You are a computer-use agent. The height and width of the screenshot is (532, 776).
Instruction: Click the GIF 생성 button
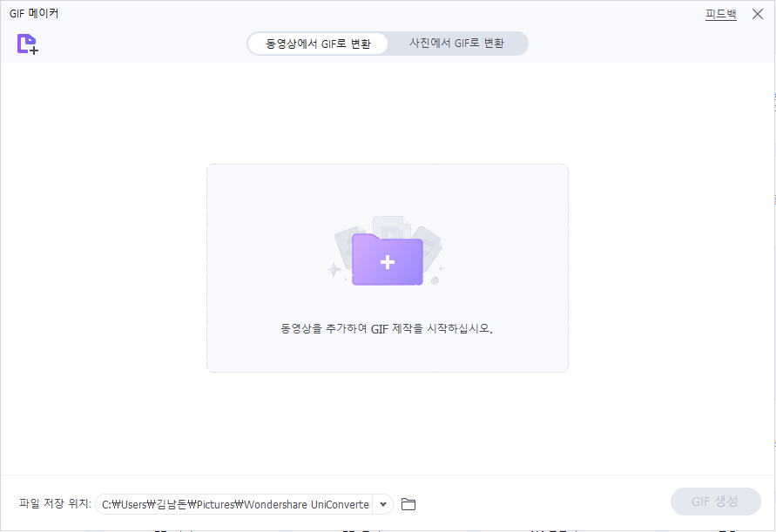[715, 502]
